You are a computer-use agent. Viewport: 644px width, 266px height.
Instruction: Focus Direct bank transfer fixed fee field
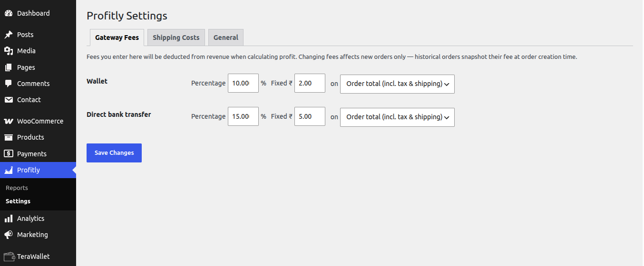tap(310, 116)
